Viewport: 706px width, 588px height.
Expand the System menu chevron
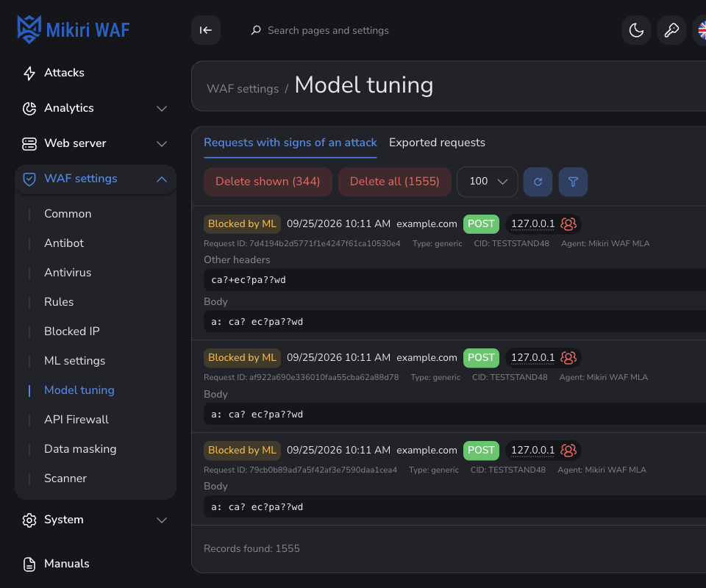click(162, 520)
